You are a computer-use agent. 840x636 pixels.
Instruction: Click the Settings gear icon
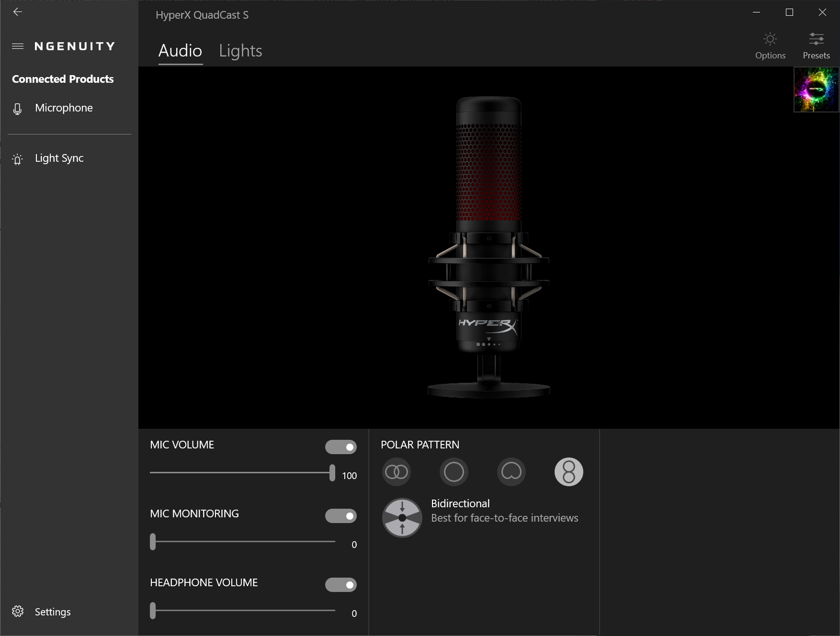coord(18,612)
